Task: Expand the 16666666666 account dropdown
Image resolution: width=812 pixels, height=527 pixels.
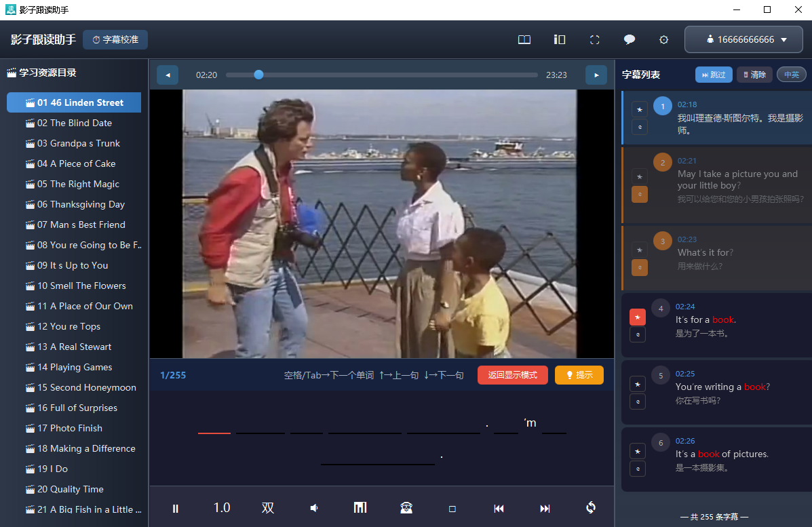Action: pos(743,40)
